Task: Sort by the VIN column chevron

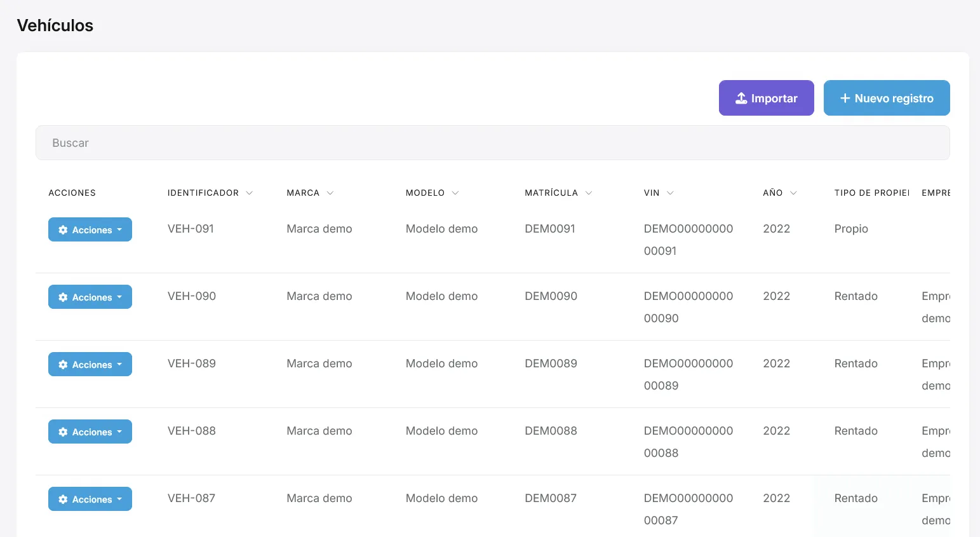Action: tap(670, 193)
